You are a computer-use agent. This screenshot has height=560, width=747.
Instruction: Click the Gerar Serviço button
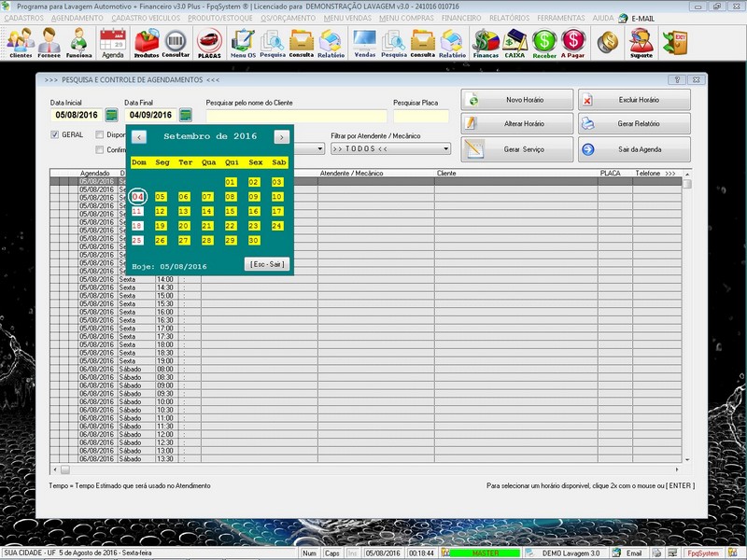pos(517,149)
